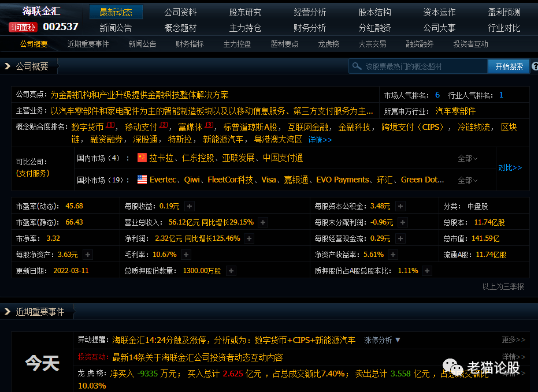Click the 富媒体 concept link
Viewport: 538px width, 392px height.
coord(191,128)
